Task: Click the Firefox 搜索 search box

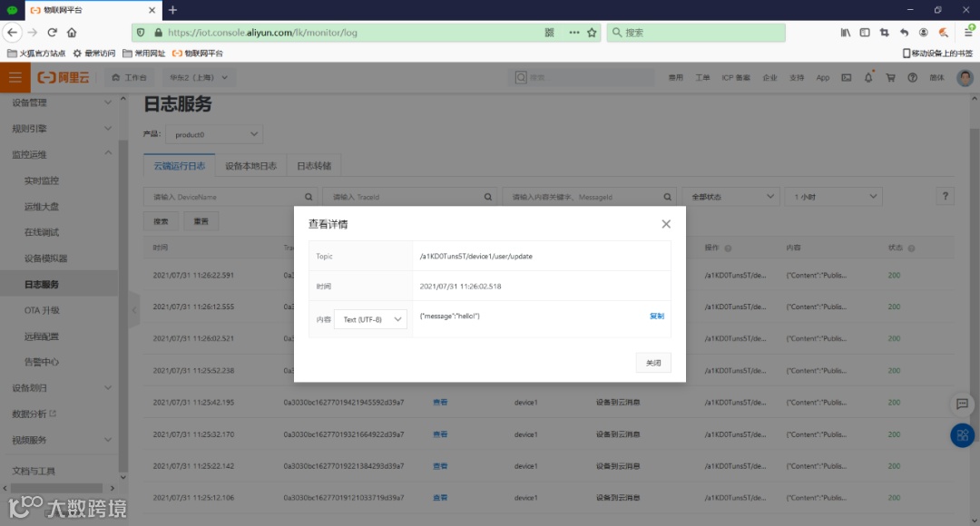Action: tap(696, 33)
